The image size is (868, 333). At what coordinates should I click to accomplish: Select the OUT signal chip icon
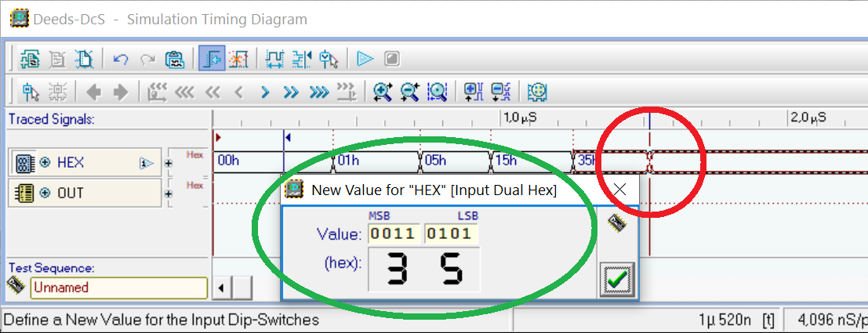pos(24,193)
